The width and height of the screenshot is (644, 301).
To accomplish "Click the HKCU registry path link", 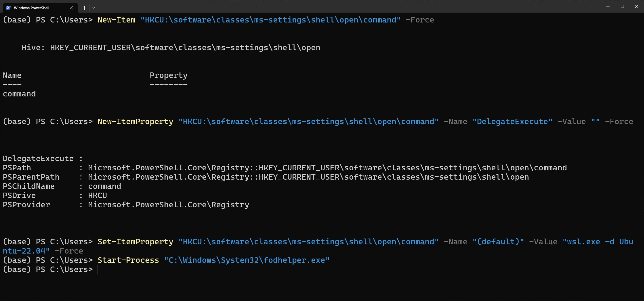I will pyautogui.click(x=272, y=19).
